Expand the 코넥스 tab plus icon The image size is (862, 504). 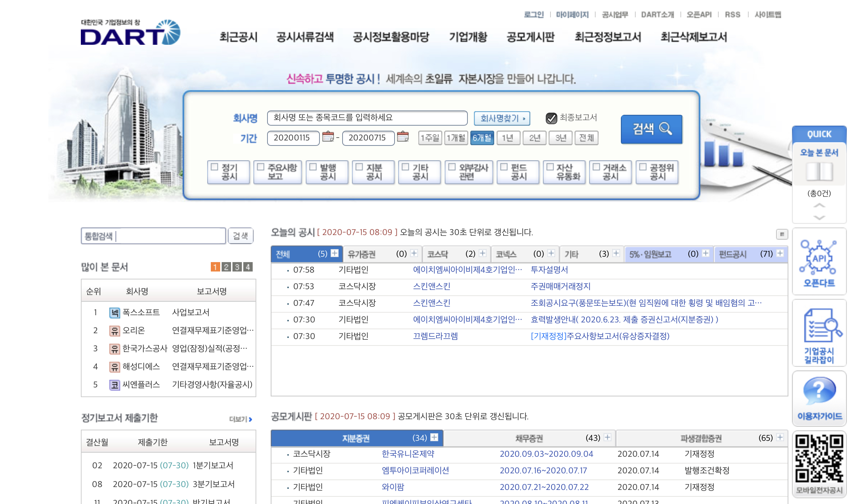tap(551, 253)
